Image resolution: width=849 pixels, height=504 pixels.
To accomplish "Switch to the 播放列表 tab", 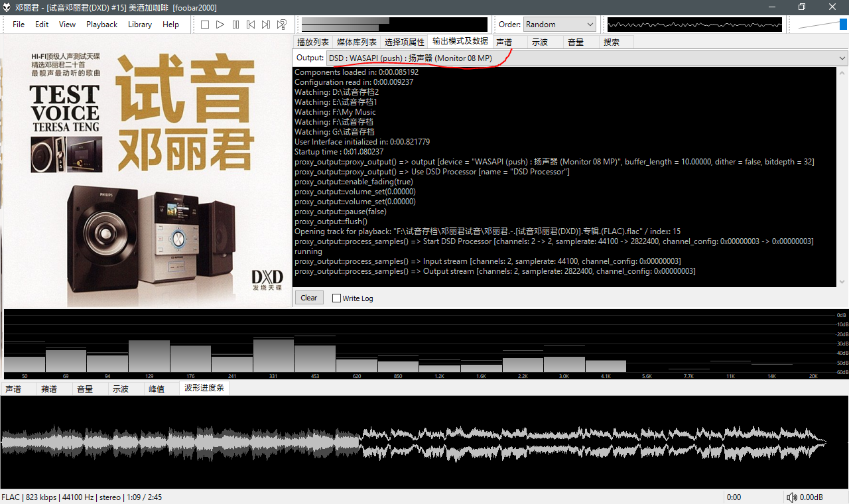I will 313,42.
